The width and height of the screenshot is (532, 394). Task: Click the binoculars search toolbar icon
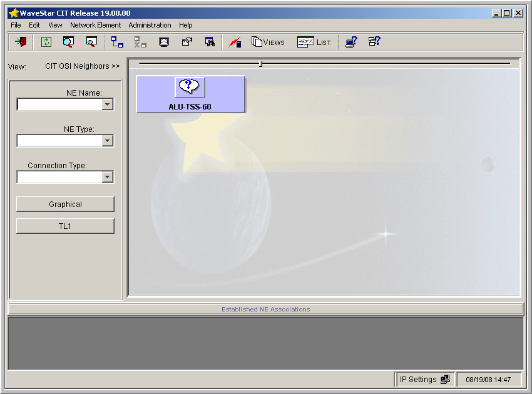tap(210, 42)
